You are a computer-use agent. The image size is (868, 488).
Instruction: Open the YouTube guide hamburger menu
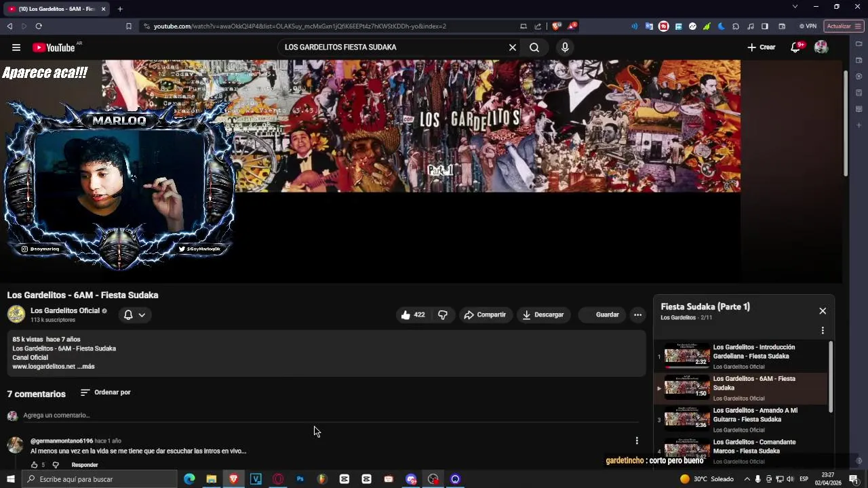tap(16, 47)
